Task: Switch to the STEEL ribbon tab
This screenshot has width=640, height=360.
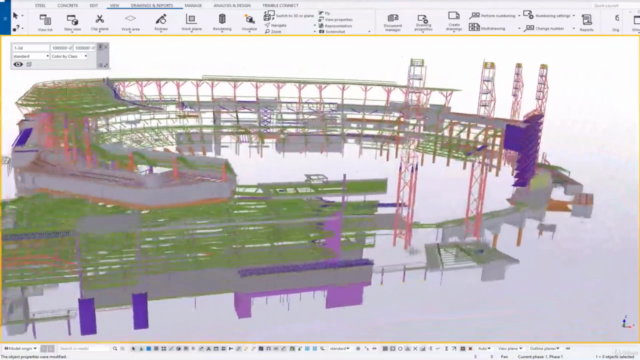Action: [40, 5]
